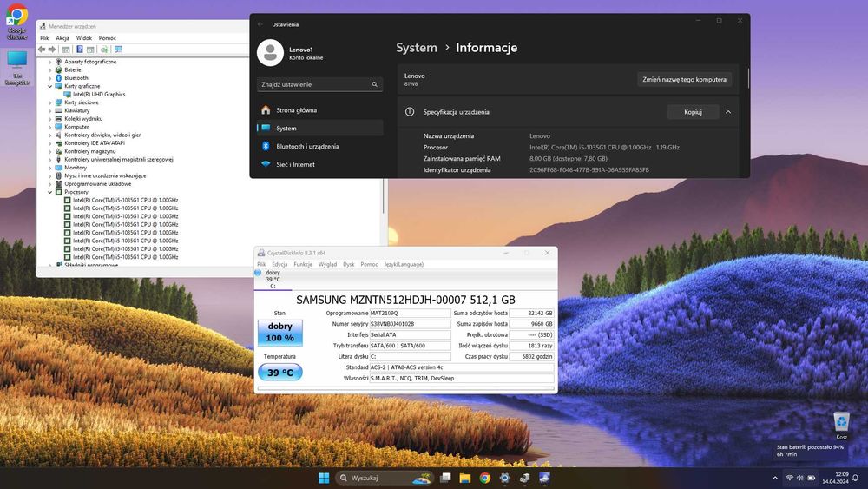Expand the Kolejki wydruku node
Image resolution: width=868 pixels, height=489 pixels.
49,118
